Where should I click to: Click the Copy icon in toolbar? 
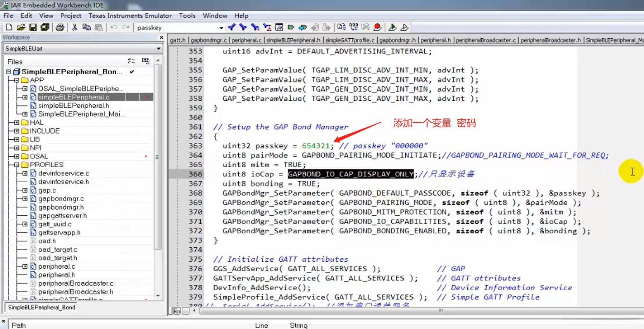pyautogui.click(x=87, y=27)
